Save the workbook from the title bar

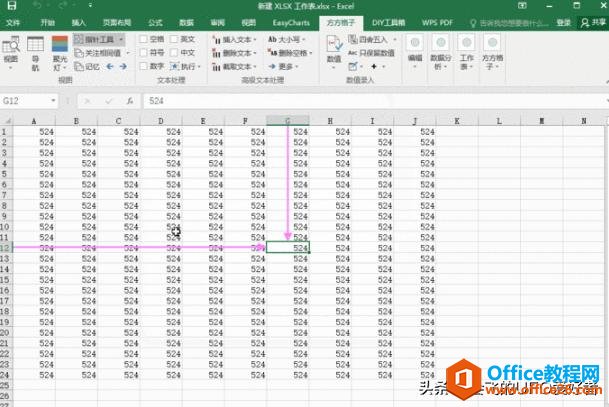pyautogui.click(x=12, y=5)
